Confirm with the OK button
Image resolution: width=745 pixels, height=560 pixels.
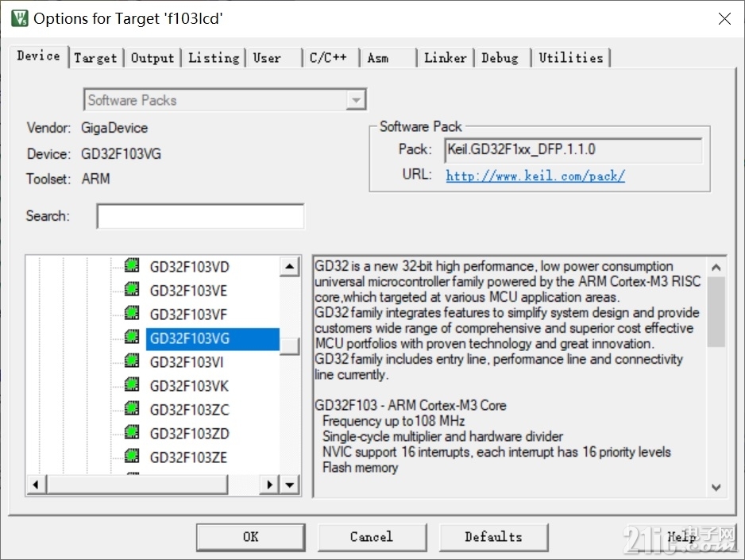point(251,537)
